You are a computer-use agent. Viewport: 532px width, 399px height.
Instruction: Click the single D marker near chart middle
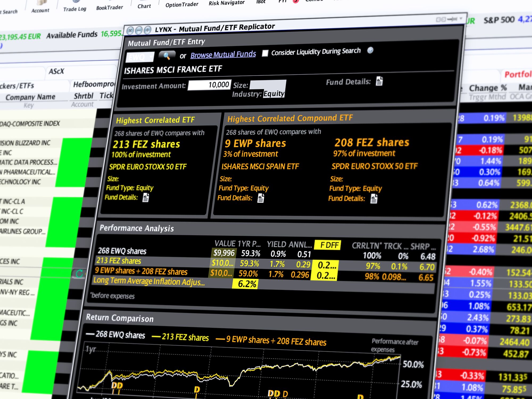pyautogui.click(x=197, y=389)
